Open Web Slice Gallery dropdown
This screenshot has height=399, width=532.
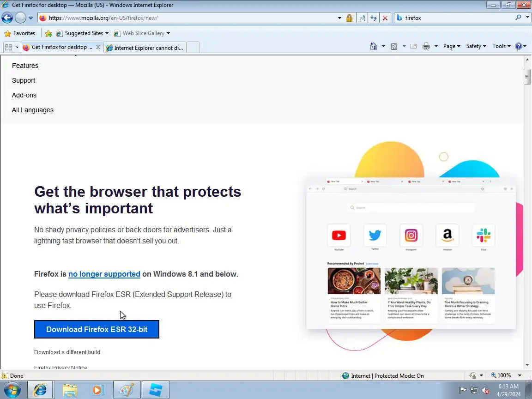point(141,33)
